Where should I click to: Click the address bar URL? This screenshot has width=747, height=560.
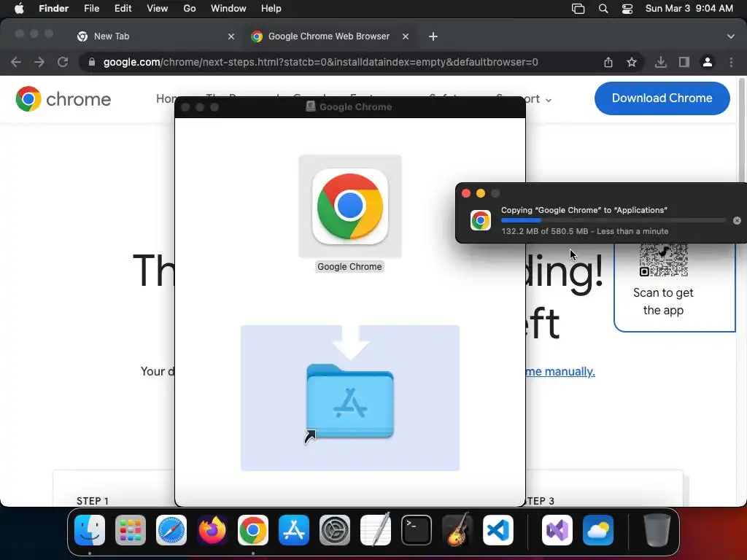(x=321, y=63)
